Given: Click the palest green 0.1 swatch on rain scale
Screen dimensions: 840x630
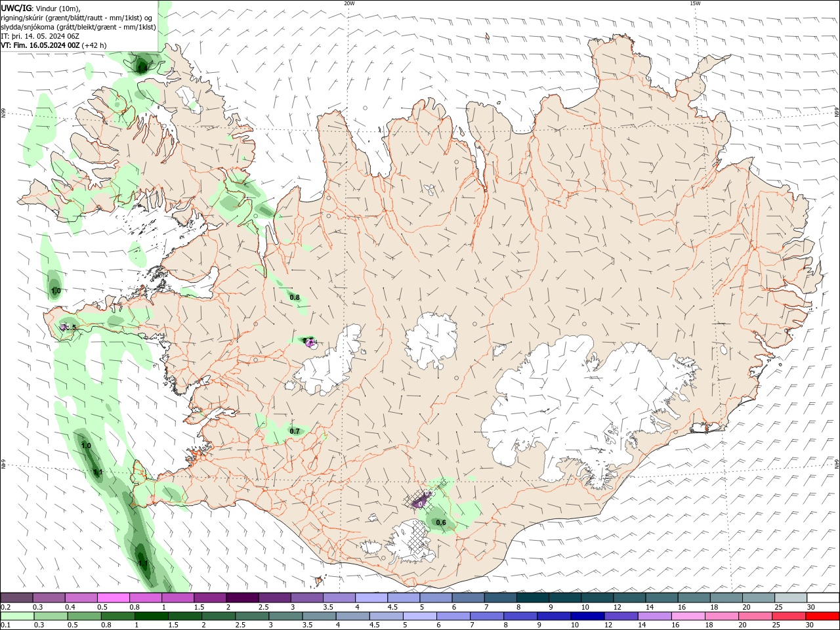Looking at the screenshot, I should pos(17,616).
